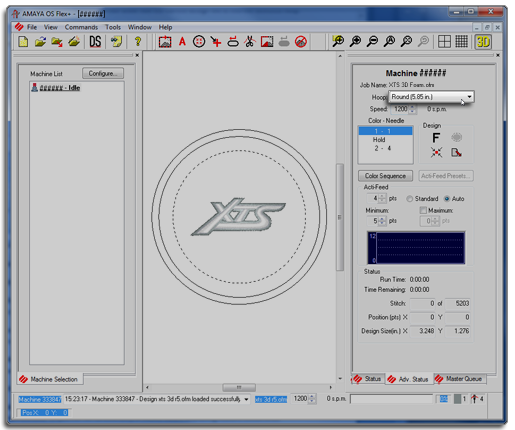
Task: Click the Acti-Feed Presets... button
Action: click(446, 176)
